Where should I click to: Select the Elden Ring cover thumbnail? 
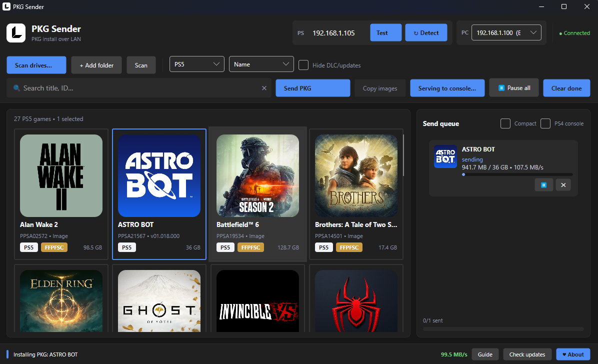click(x=61, y=301)
